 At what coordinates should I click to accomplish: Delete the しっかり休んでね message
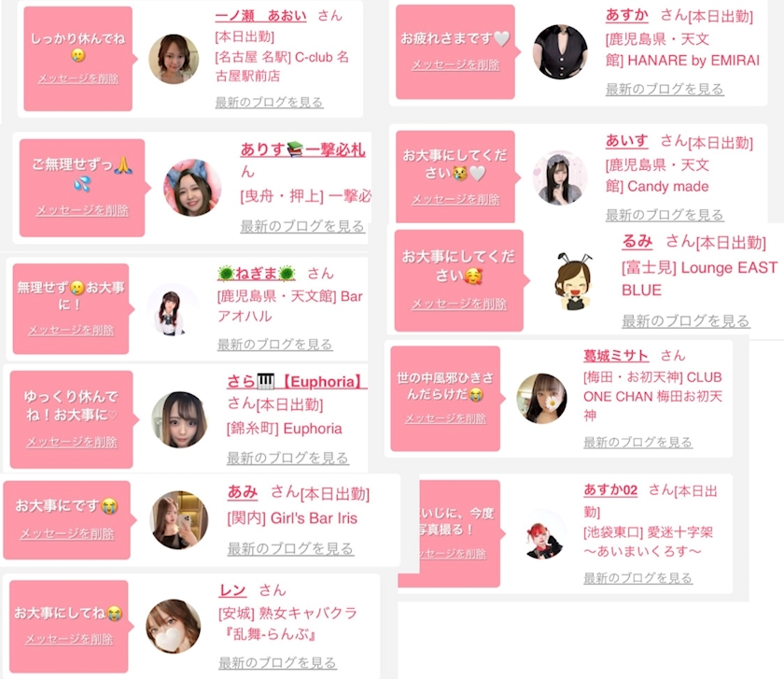point(78,78)
